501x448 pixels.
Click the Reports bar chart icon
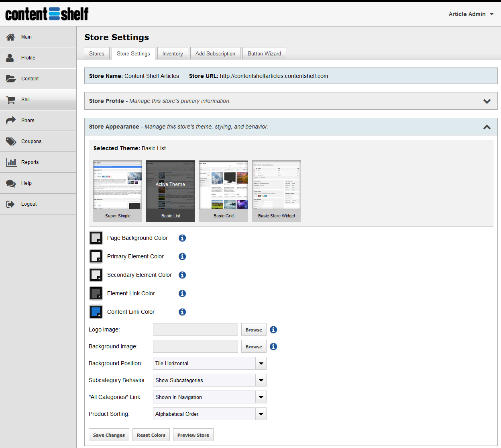point(11,162)
